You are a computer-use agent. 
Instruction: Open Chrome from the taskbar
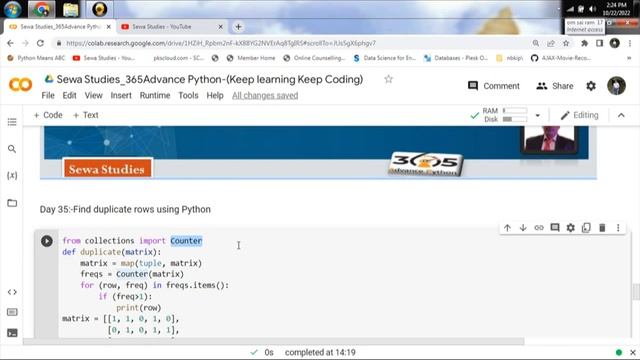pos(41,9)
